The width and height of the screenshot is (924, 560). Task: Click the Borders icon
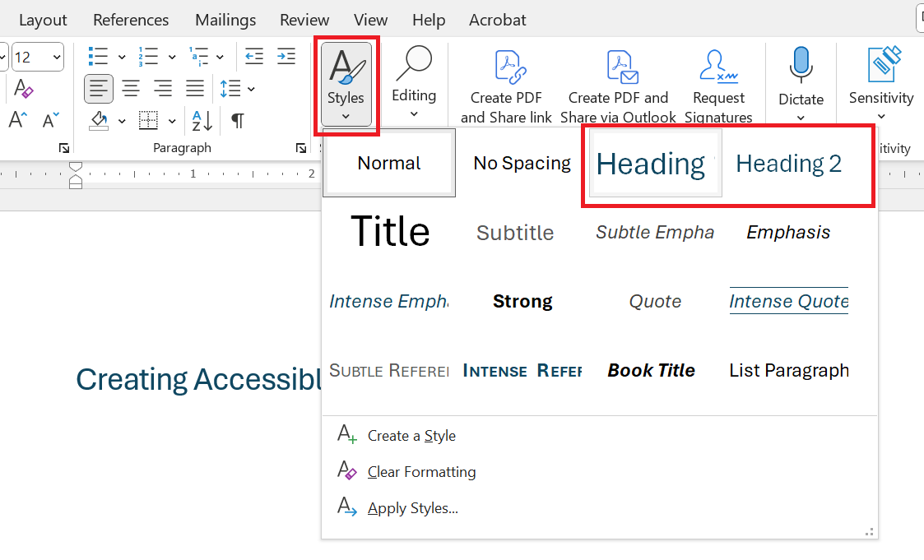[148, 121]
